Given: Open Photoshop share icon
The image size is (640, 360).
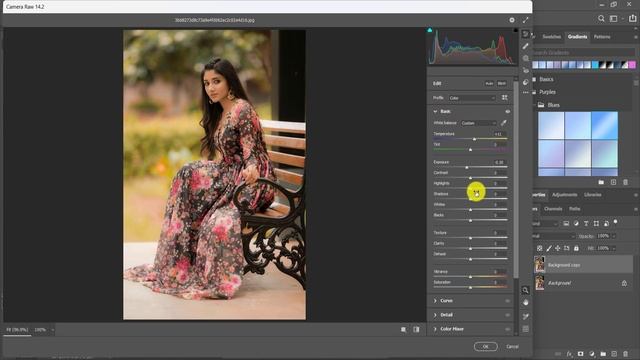Looking at the screenshot, I should coord(632,18).
